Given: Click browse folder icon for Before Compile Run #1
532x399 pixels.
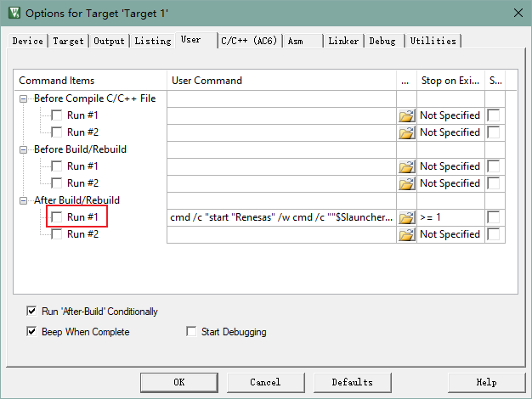Looking at the screenshot, I should coord(406,115).
